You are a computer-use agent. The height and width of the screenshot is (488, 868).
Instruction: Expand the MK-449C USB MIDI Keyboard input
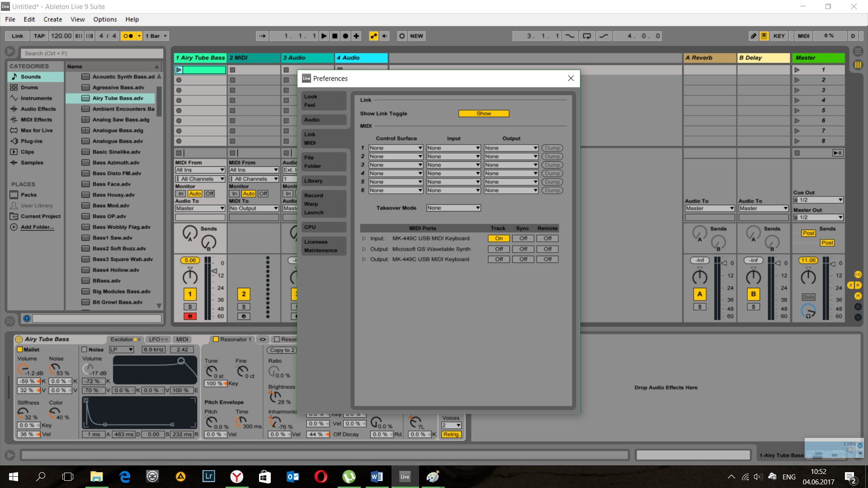point(364,239)
